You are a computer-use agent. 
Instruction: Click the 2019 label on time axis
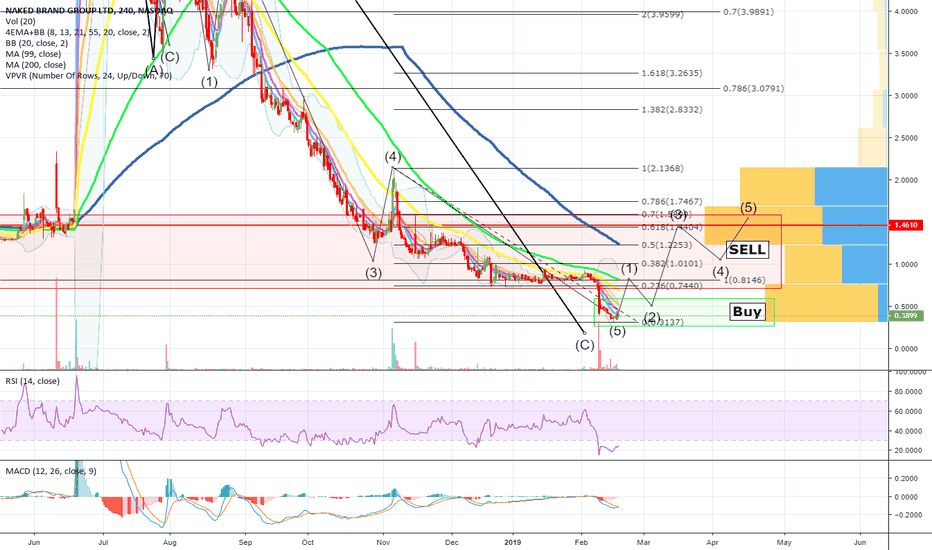click(x=512, y=542)
